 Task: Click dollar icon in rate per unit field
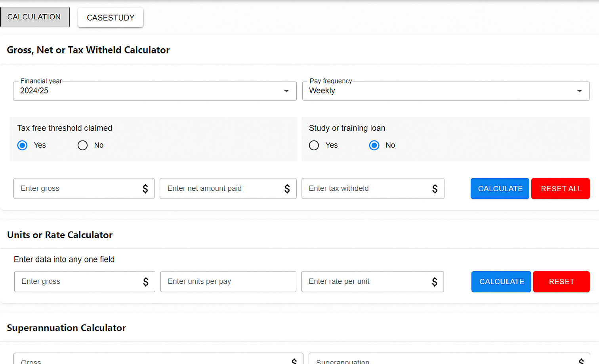[435, 282]
